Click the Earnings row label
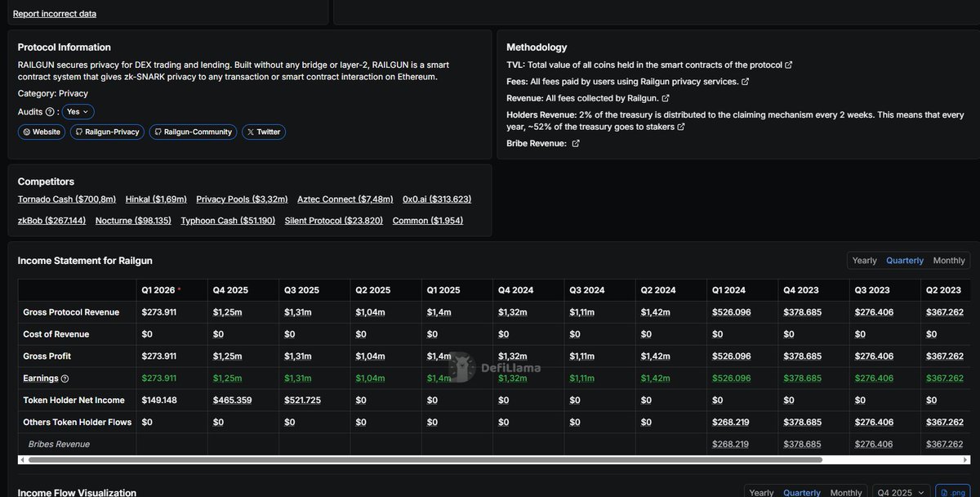This screenshot has height=497, width=980. pos(42,378)
